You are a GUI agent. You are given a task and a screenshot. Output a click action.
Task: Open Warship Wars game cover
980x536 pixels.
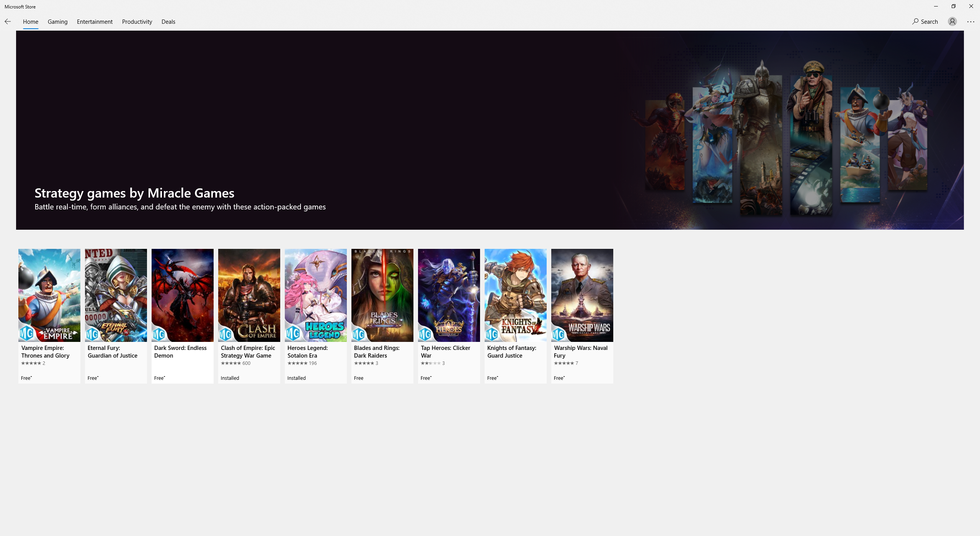pos(582,295)
